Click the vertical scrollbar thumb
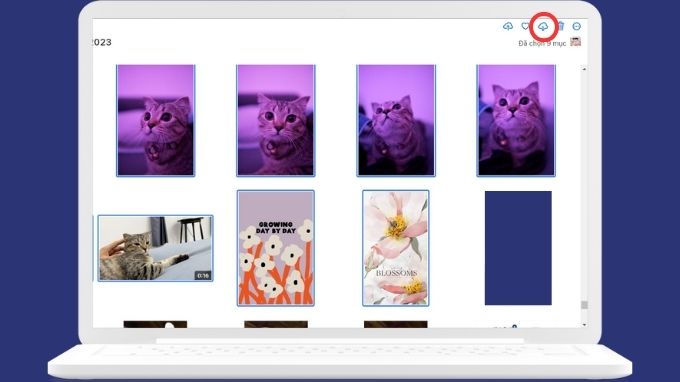The width and height of the screenshot is (680, 382). click(x=584, y=305)
